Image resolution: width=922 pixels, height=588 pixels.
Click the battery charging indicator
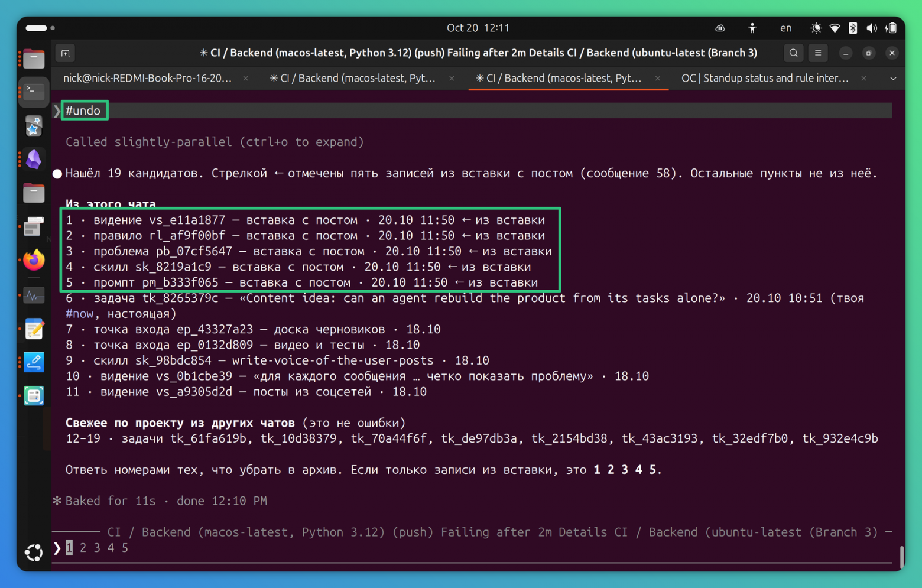coord(891,28)
